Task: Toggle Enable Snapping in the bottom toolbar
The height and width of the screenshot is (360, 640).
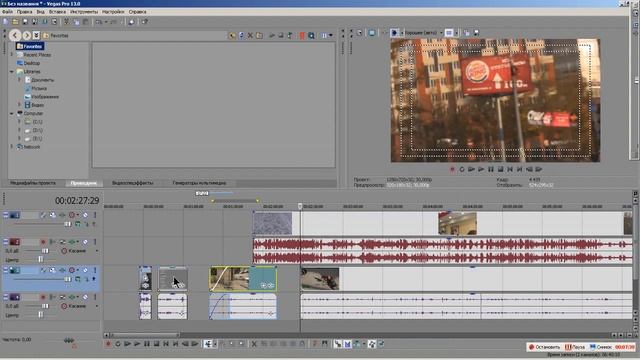Action: tap(338, 344)
